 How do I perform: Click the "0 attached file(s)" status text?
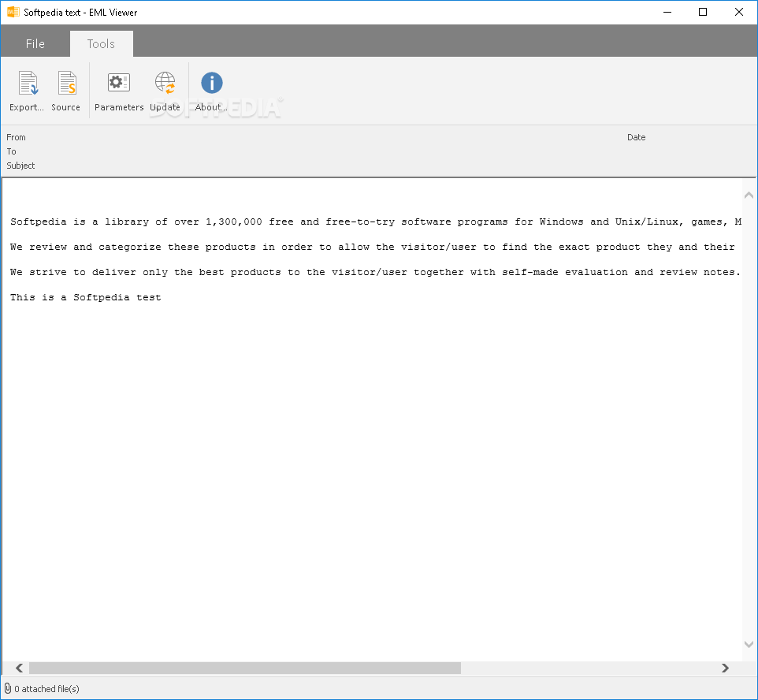[x=47, y=688]
